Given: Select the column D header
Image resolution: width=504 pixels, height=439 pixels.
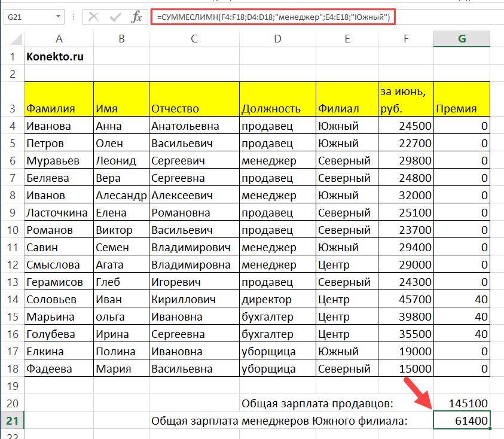Looking at the screenshot, I should click(277, 39).
